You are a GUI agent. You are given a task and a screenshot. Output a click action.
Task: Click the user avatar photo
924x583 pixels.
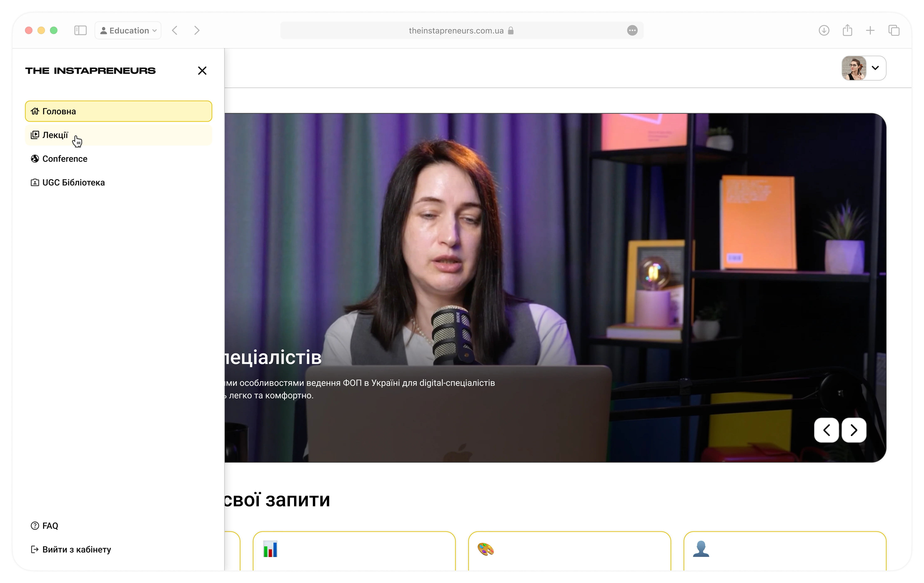854,68
